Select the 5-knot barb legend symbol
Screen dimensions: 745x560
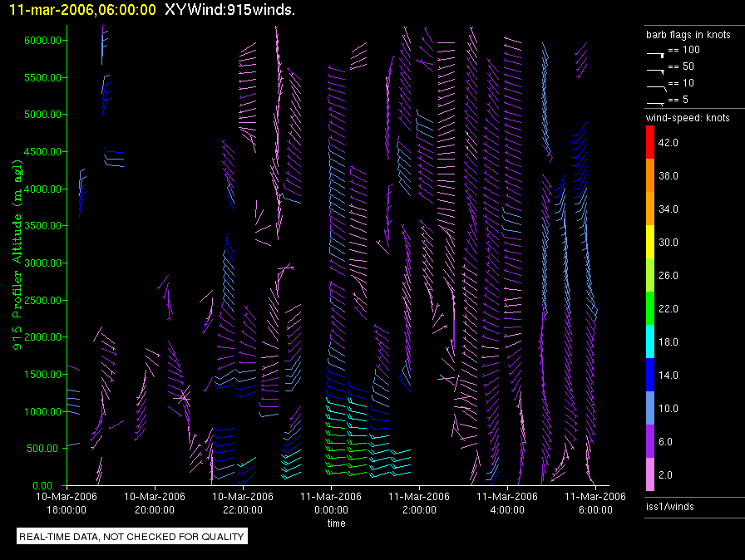(655, 101)
